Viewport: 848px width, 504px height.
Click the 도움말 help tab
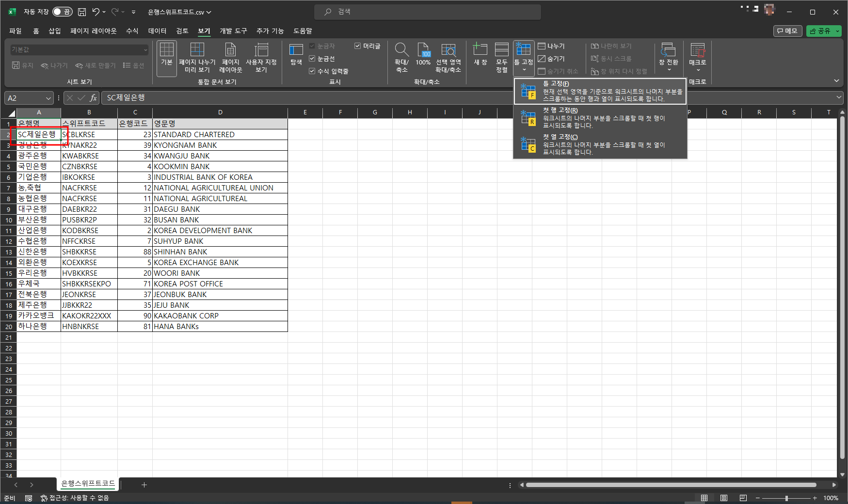(x=303, y=31)
